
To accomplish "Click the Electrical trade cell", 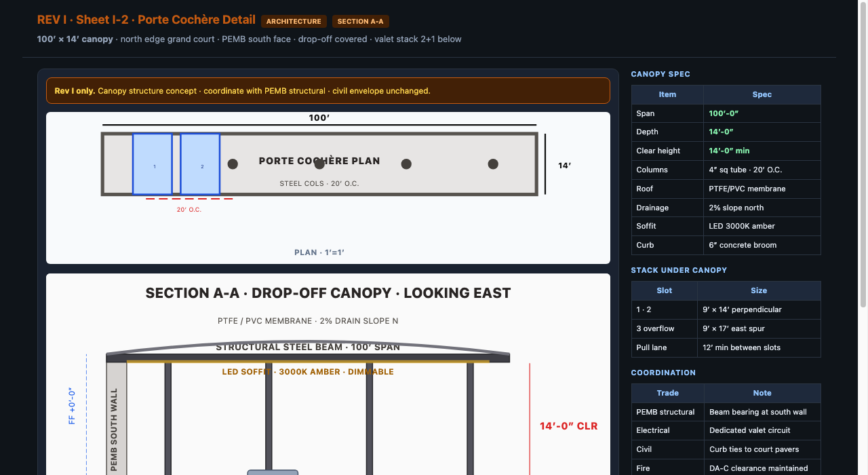I will pos(668,430).
